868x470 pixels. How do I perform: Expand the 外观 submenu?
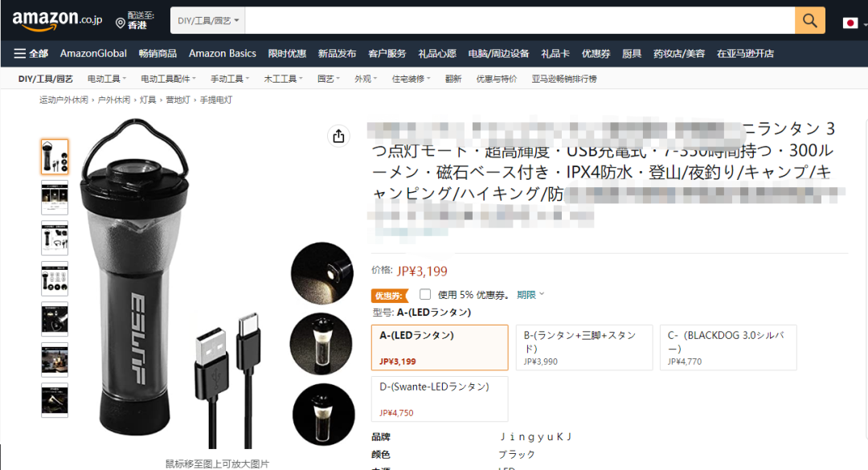click(x=366, y=79)
